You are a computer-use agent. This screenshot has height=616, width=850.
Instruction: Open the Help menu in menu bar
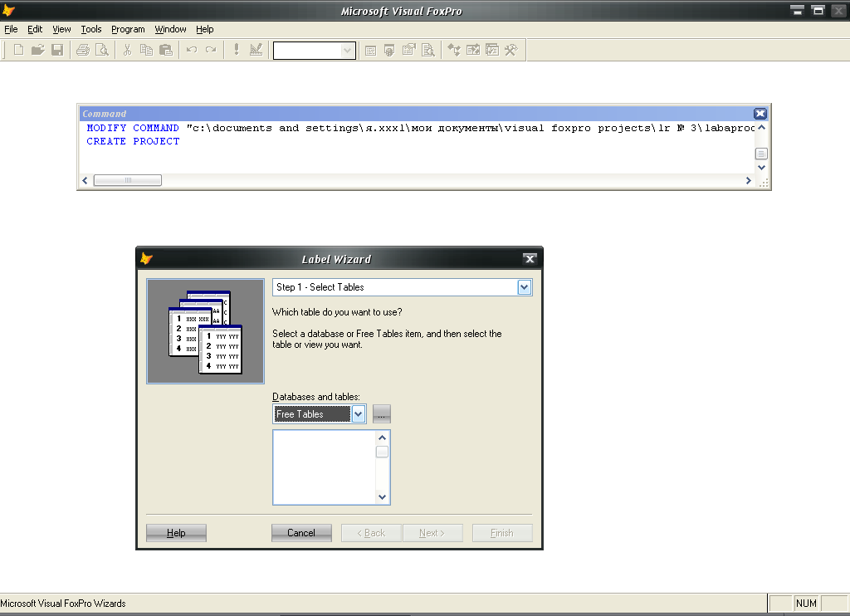204,29
